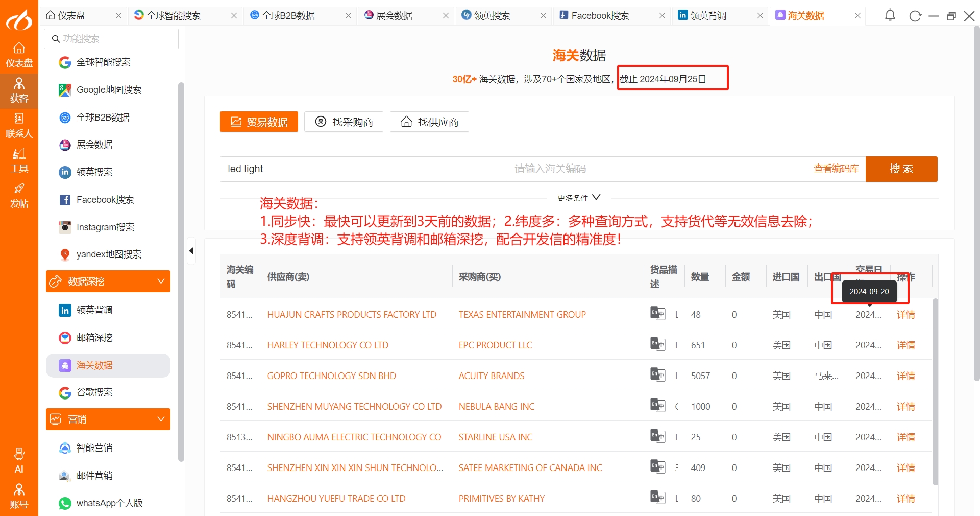Viewport: 980px width, 516px height.
Task: Click the 供应商(卖) column header
Action: point(288,277)
